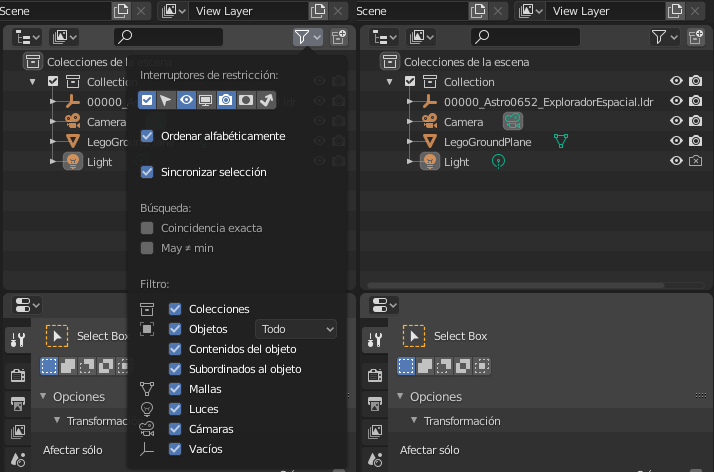Set selection mode to extend right panel
Viewport: 714px width, 472px height.
coord(425,366)
